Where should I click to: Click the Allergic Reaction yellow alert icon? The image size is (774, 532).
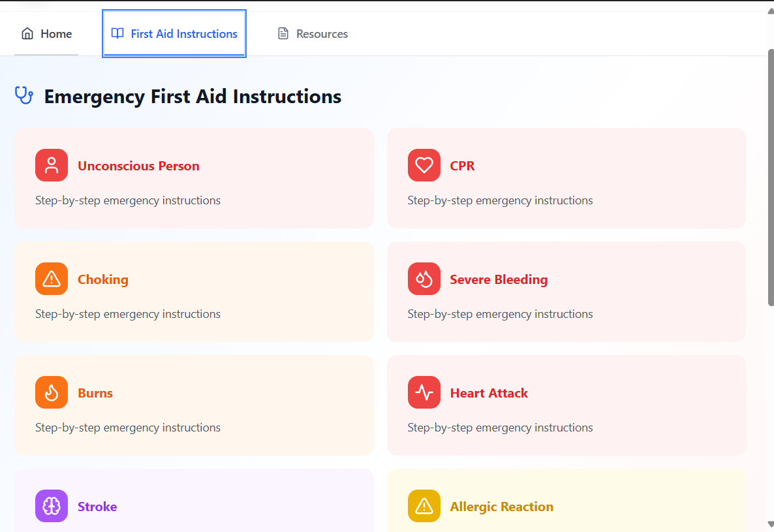pyautogui.click(x=424, y=506)
